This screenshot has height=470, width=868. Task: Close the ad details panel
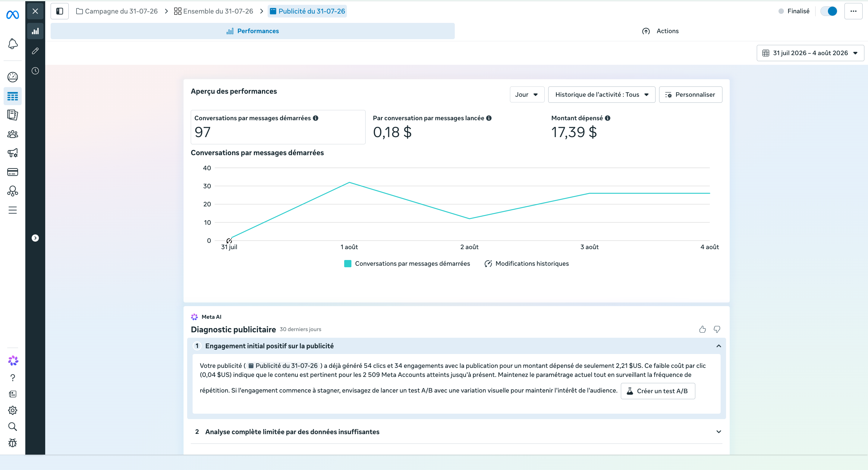pos(35,11)
